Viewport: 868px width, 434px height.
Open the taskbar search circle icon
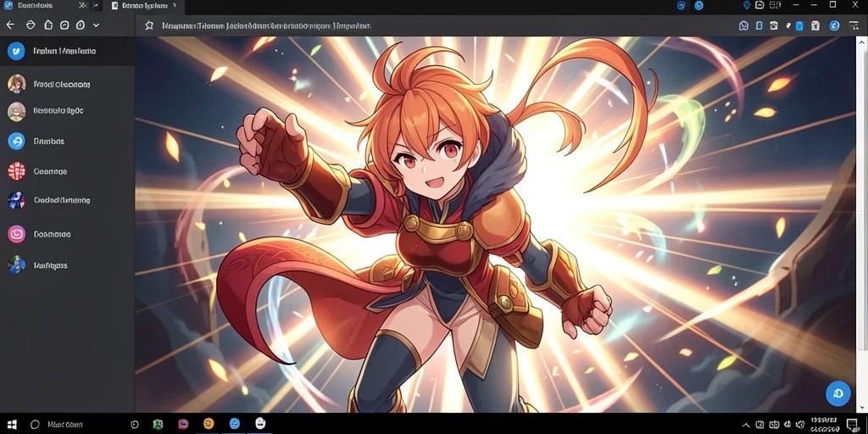(35, 425)
